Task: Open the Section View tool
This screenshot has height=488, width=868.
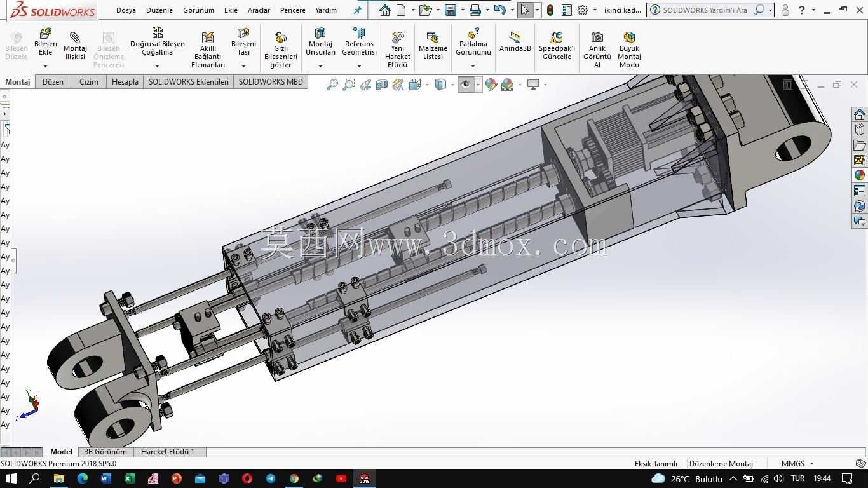Action: click(x=382, y=85)
